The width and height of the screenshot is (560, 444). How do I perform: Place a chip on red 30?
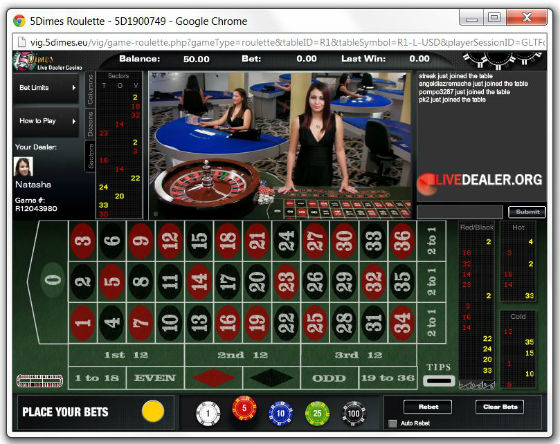point(344,241)
